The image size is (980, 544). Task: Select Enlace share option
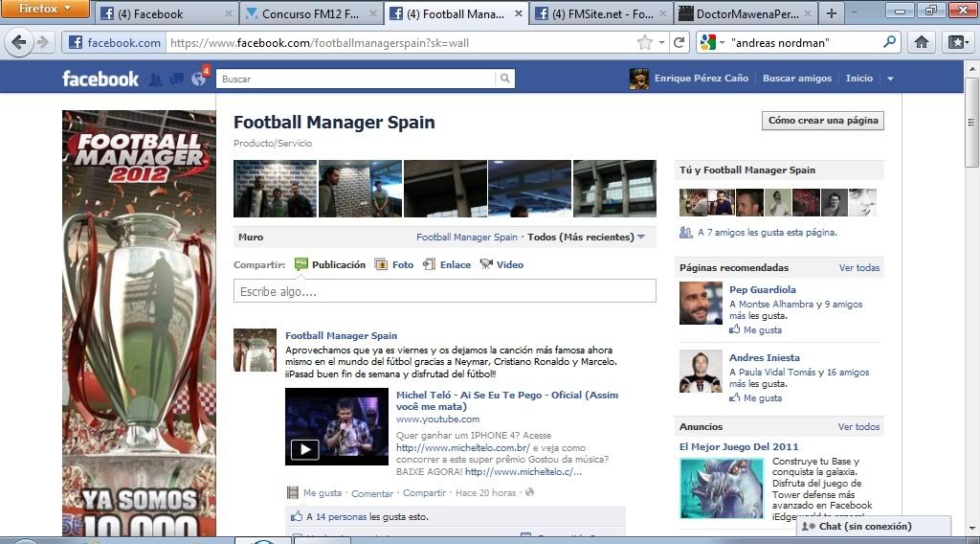447,264
